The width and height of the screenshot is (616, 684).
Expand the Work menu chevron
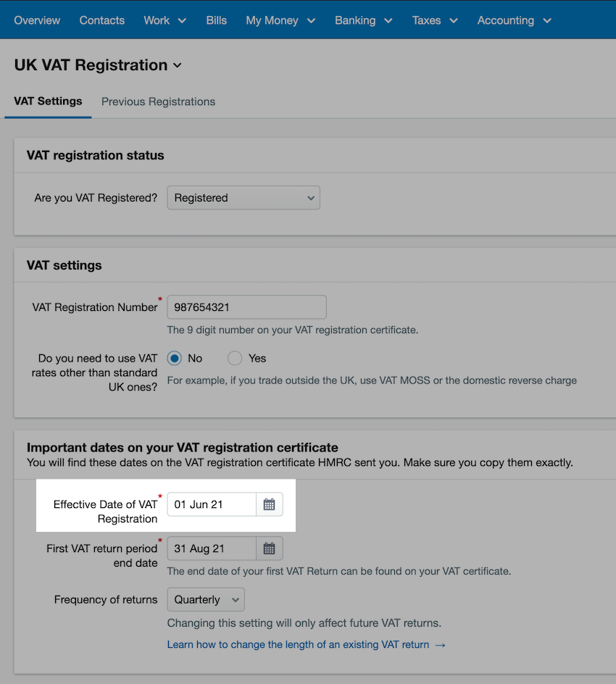click(x=183, y=20)
